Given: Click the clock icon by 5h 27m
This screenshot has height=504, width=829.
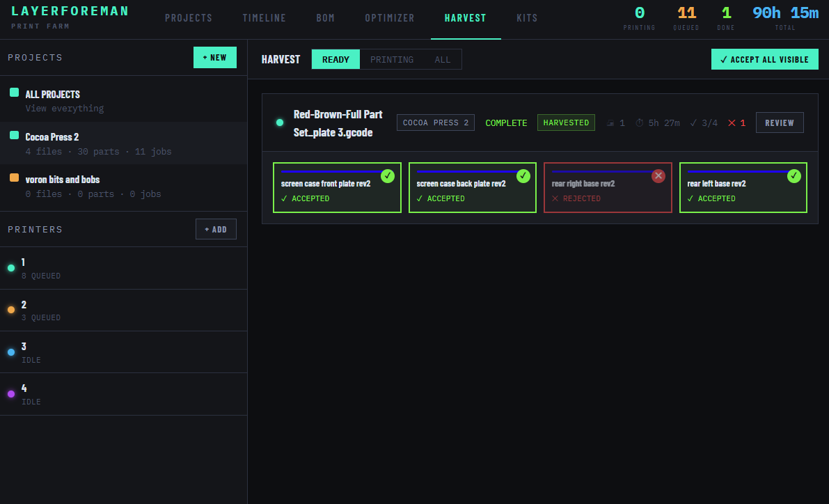Looking at the screenshot, I should coord(639,123).
